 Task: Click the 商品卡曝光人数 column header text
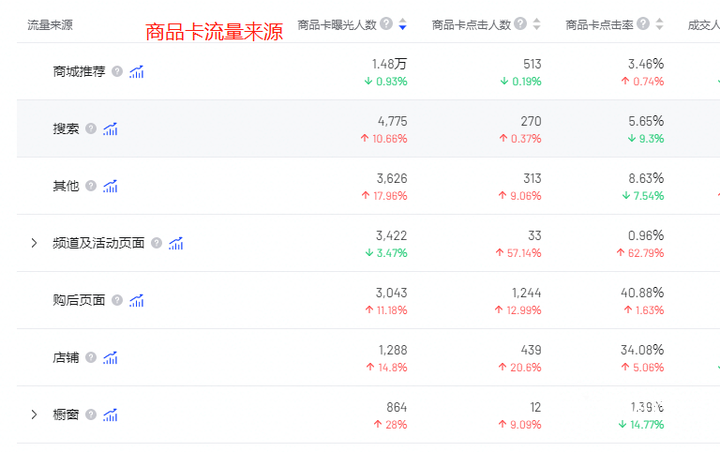337,25
